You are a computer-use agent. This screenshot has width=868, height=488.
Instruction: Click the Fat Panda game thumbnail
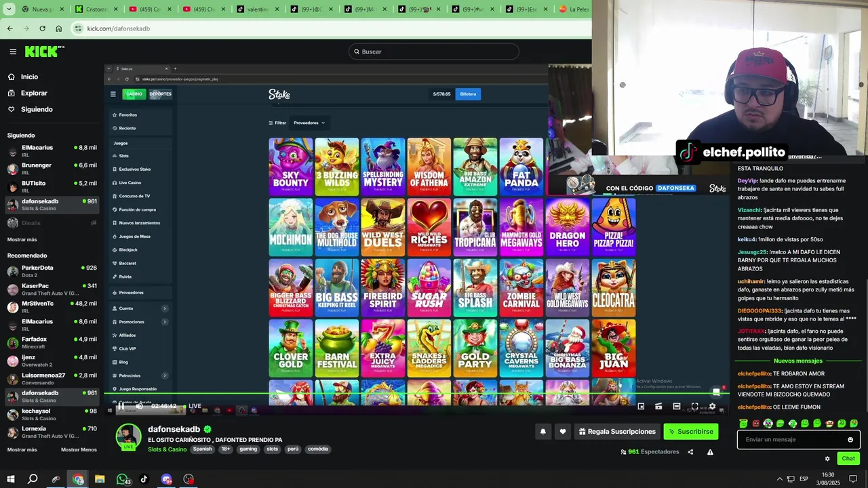[x=521, y=167]
